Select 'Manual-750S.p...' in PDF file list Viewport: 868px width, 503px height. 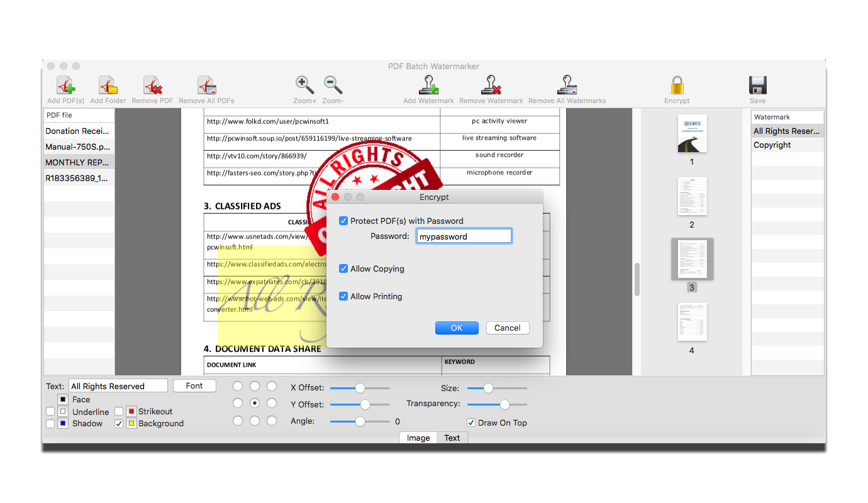click(79, 146)
